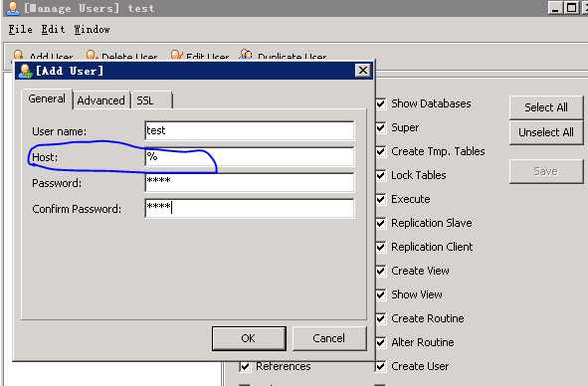
Task: Click the Add User dialog title icon
Action: (x=25, y=71)
